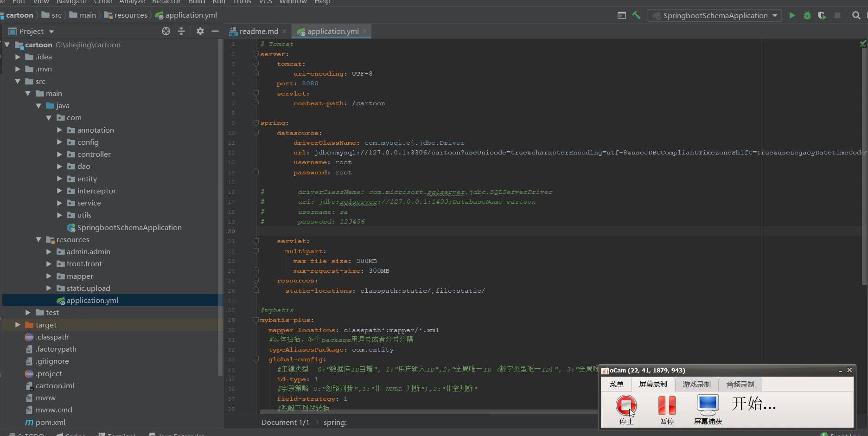Open Search Everywhere magnifier icon
868x436 pixels.
pos(856,15)
